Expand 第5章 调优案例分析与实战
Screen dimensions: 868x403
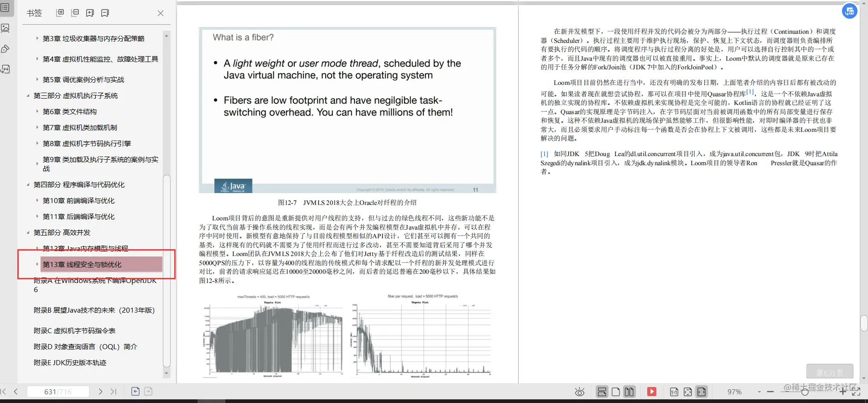coord(37,79)
